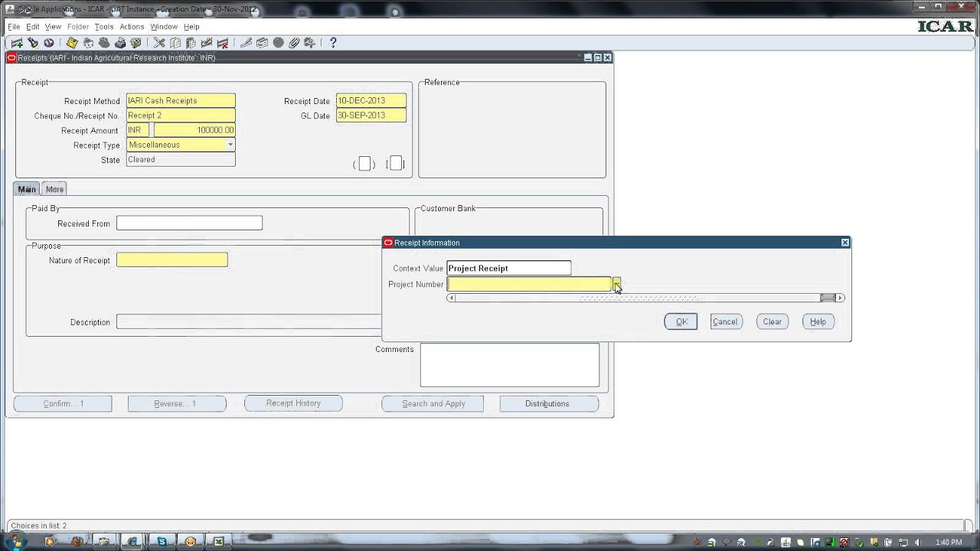Click the Delete Record toolbar icon with red X

pos(223,43)
